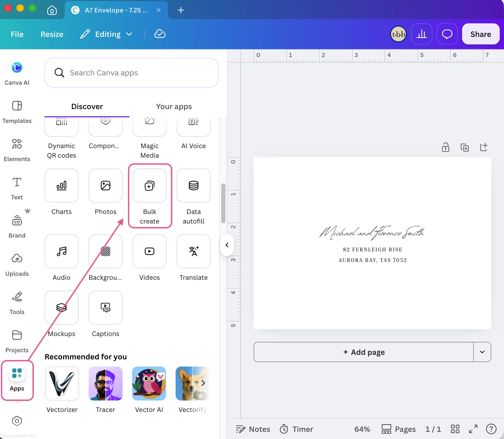Open the Elements sidebar panel
This screenshot has height=439, width=504.
click(x=17, y=150)
